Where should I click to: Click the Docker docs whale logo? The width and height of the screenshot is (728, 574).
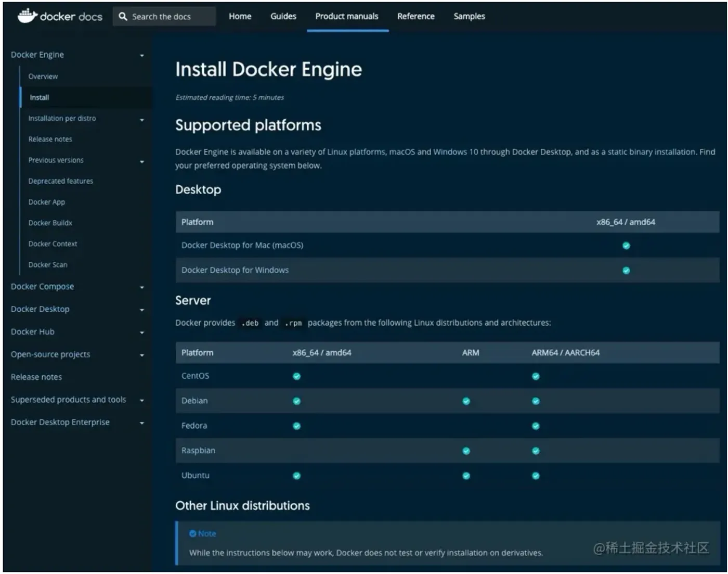[27, 16]
